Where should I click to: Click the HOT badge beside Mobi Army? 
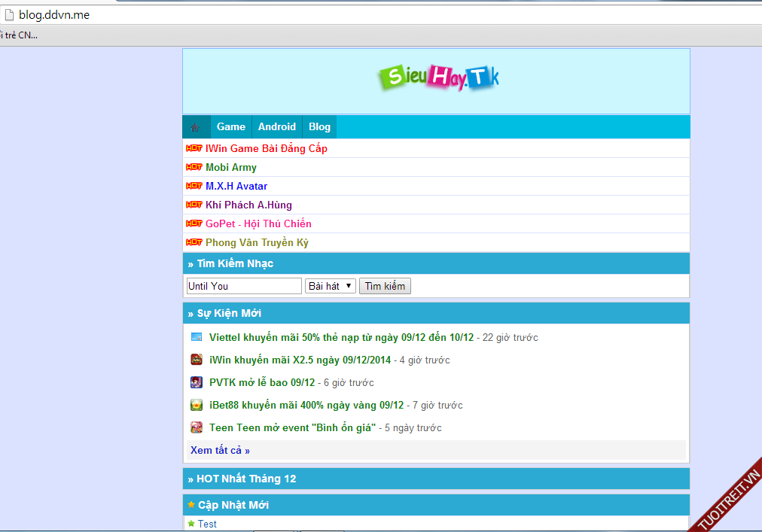click(x=194, y=167)
